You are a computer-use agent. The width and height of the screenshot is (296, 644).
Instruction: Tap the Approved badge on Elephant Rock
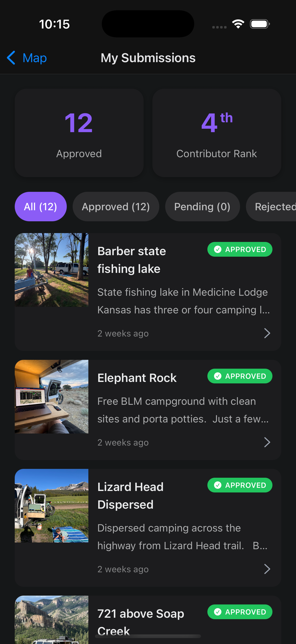pyautogui.click(x=240, y=376)
